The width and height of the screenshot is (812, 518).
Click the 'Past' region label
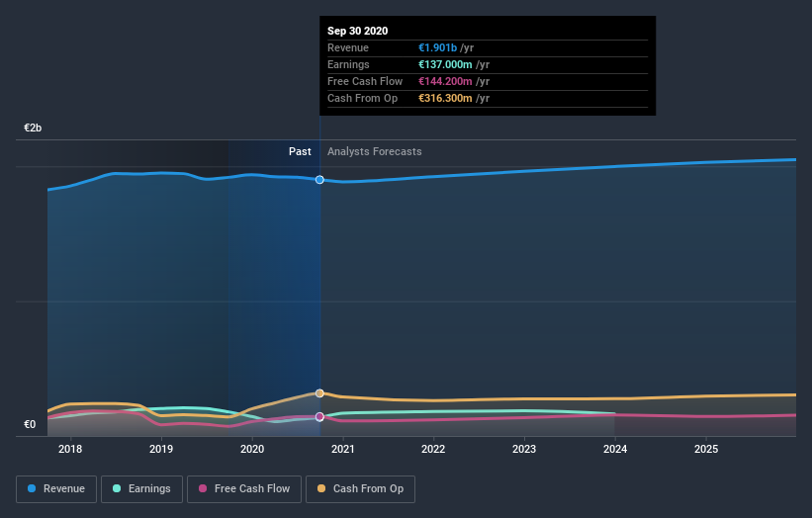(300, 151)
